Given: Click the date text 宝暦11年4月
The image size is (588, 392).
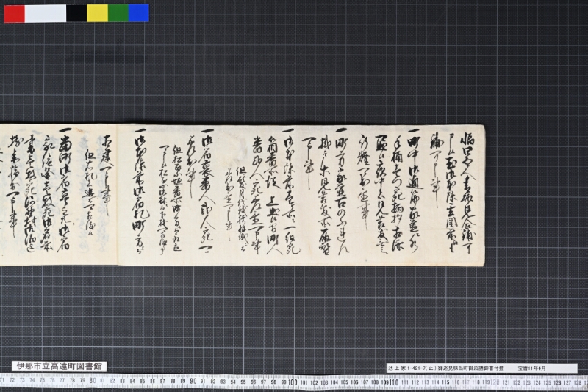Looking at the screenshot, I should pyautogui.click(x=531, y=368).
